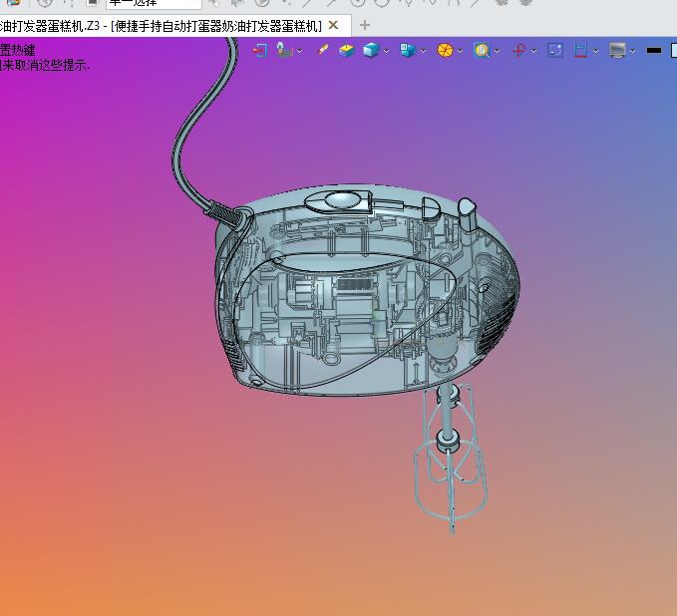677x616 pixels.
Task: Select the orange polygon mesh icon
Action: point(445,51)
